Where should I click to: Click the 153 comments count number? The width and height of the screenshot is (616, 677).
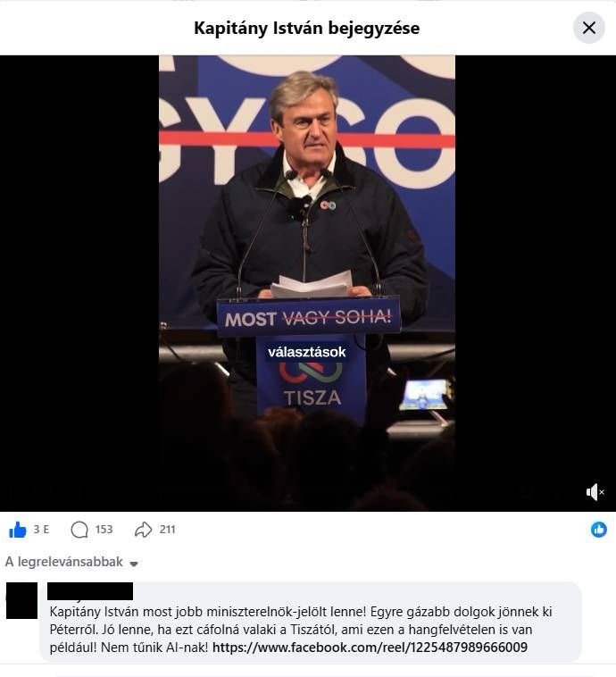point(104,530)
